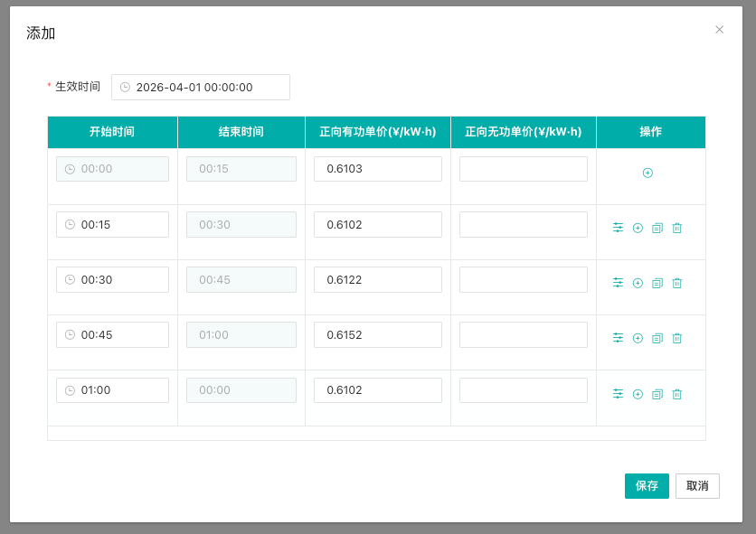Open settings sliders for the 00:45 row
The width and height of the screenshot is (756, 534).
pos(618,338)
